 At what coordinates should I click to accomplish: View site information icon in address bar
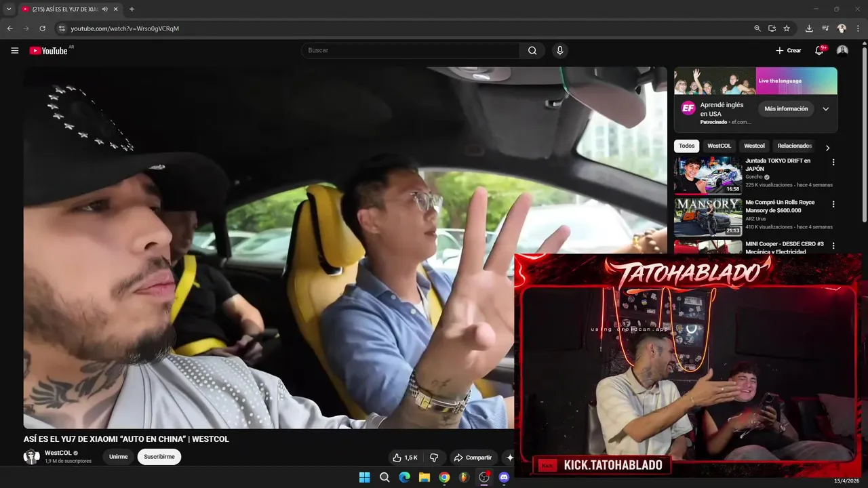coord(61,28)
